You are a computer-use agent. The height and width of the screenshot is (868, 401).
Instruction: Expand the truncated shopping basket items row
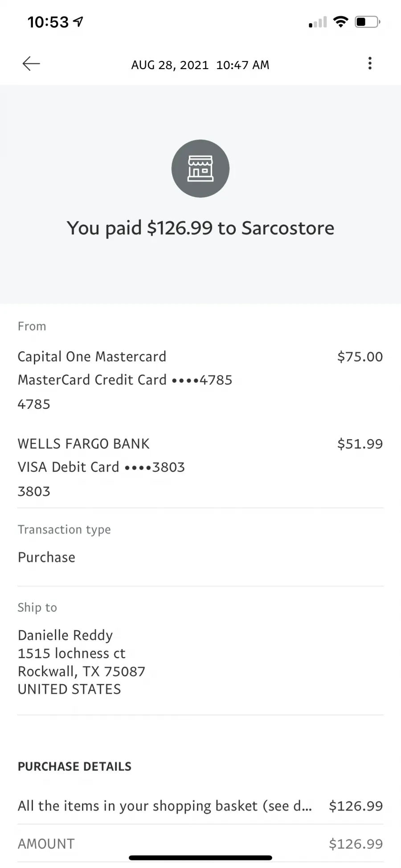pos(200,806)
